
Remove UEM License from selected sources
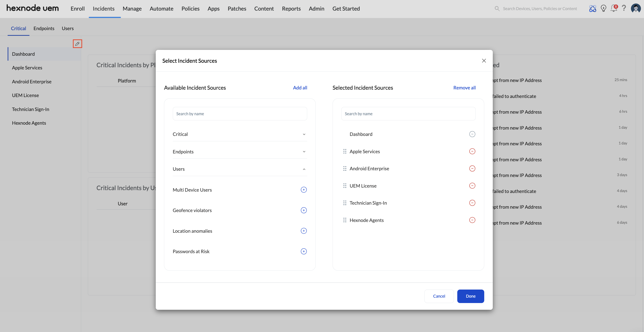[x=472, y=186]
